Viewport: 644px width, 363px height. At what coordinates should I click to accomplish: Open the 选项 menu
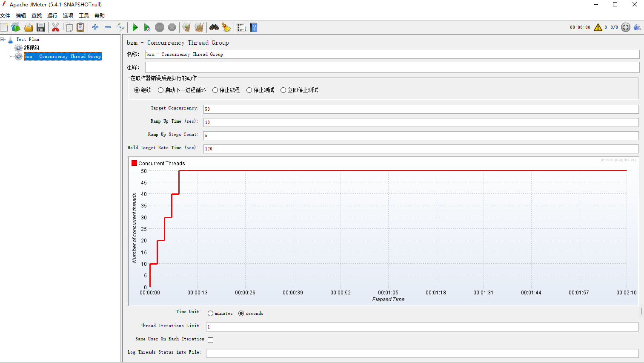[x=68, y=15]
